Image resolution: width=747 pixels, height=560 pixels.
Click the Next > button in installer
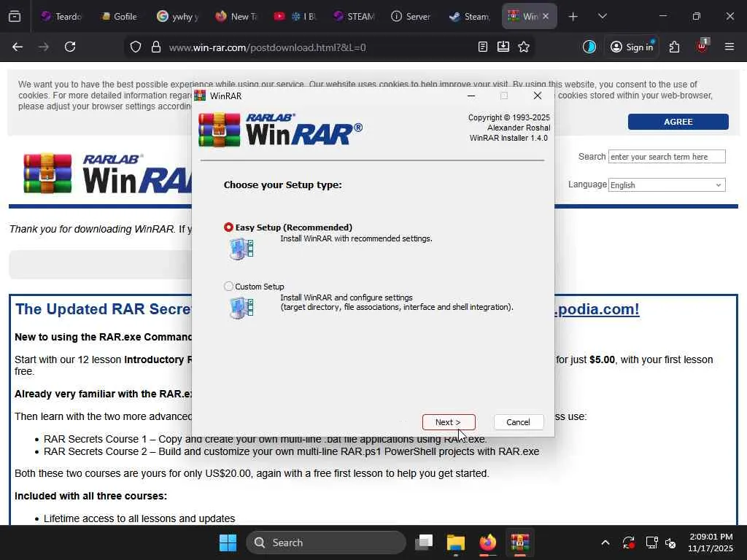click(449, 422)
